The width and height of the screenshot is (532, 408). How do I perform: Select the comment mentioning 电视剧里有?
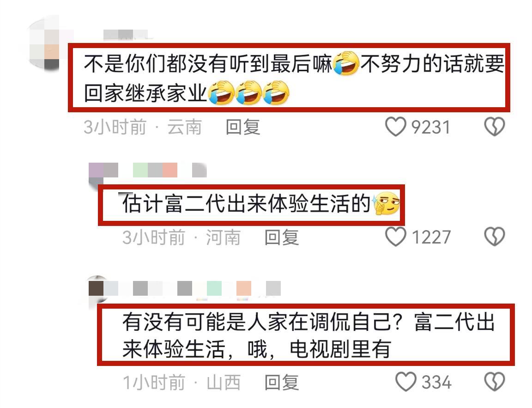(x=306, y=335)
